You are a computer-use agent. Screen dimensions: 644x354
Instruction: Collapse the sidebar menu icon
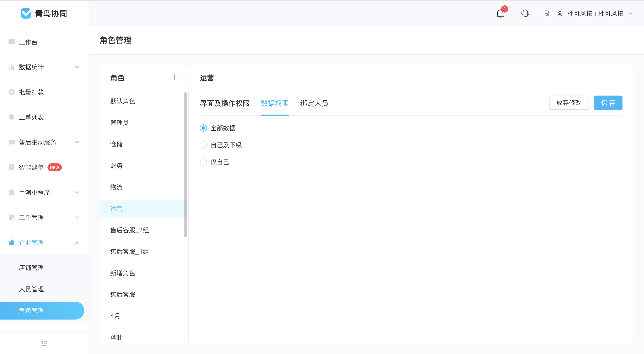click(x=44, y=343)
